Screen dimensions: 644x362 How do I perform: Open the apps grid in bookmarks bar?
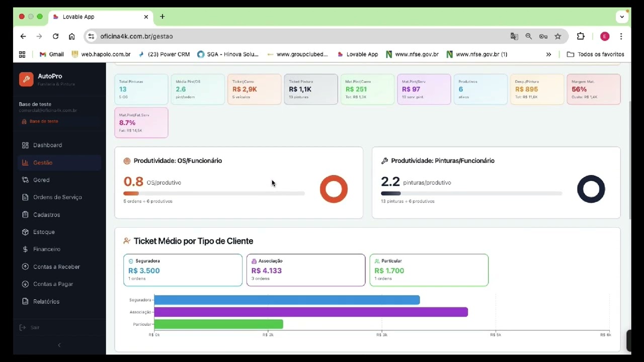22,54
